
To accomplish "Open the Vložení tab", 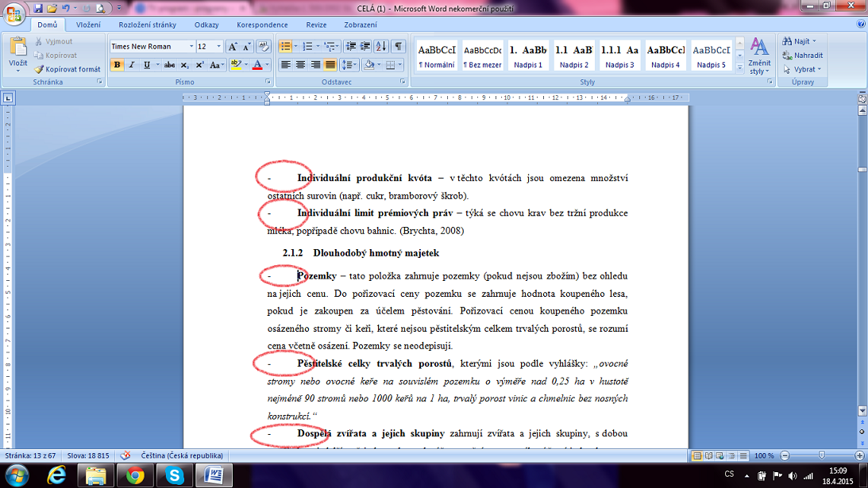I will 89,25.
